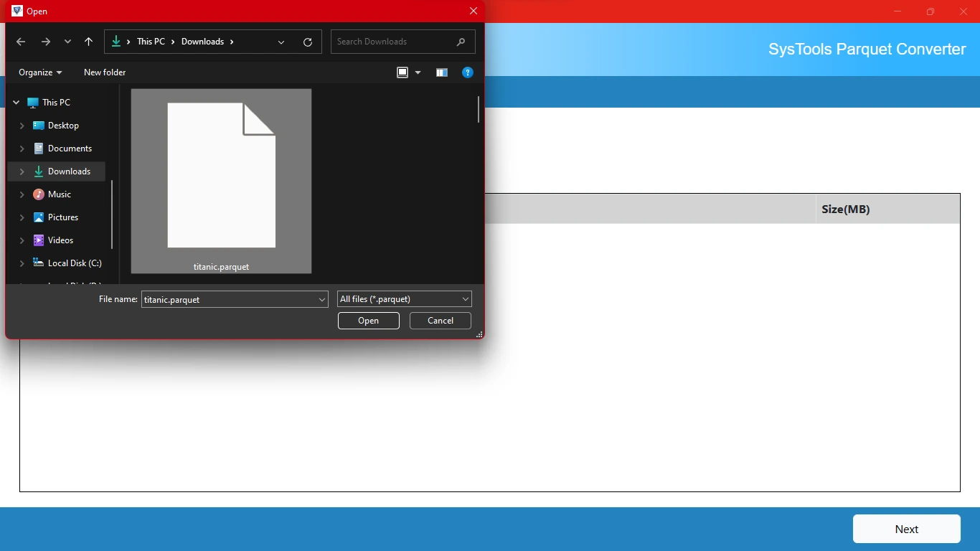Click the titanic.parquet file name label
The height and width of the screenshot is (551, 980).
(x=221, y=267)
